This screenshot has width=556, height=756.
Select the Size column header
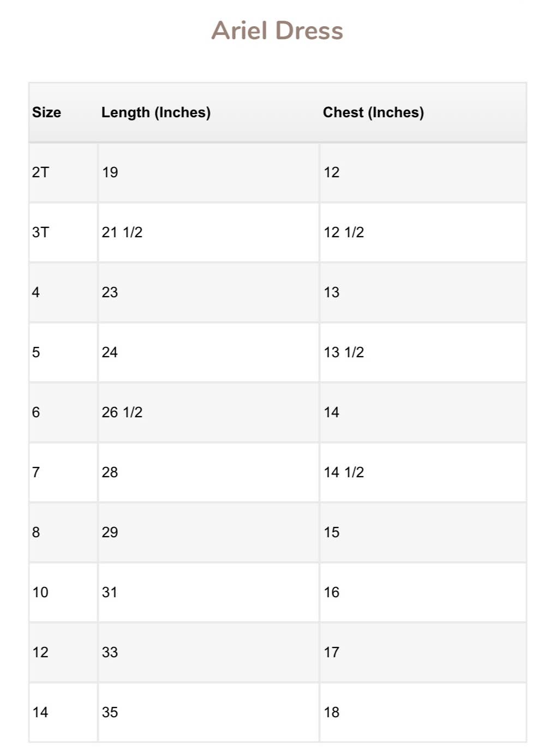click(46, 112)
